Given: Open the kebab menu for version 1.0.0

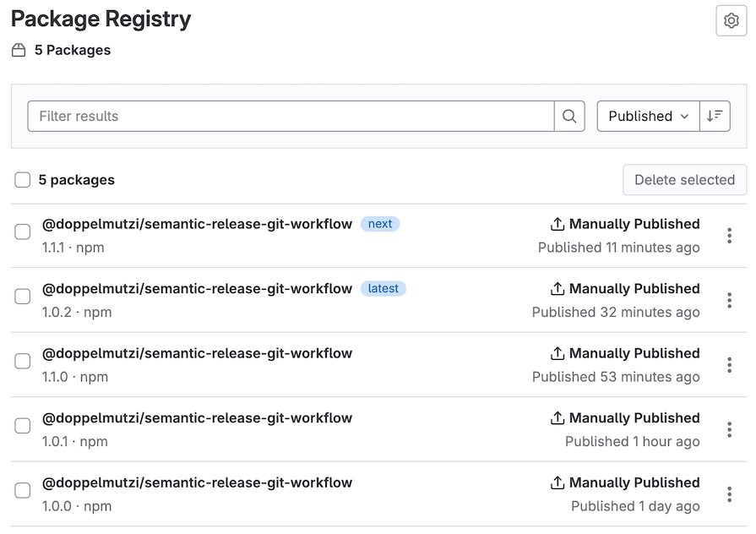Looking at the screenshot, I should point(729,493).
